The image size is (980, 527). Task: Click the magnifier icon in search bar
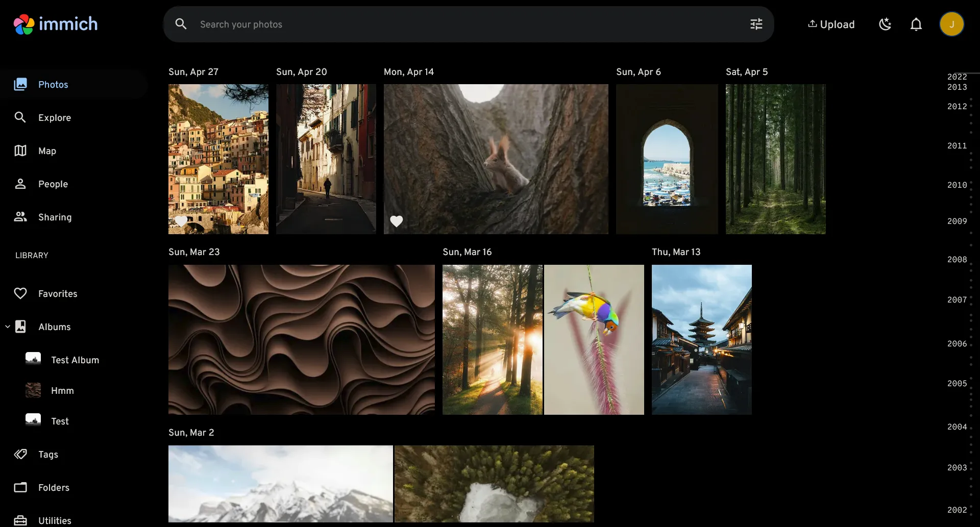181,24
